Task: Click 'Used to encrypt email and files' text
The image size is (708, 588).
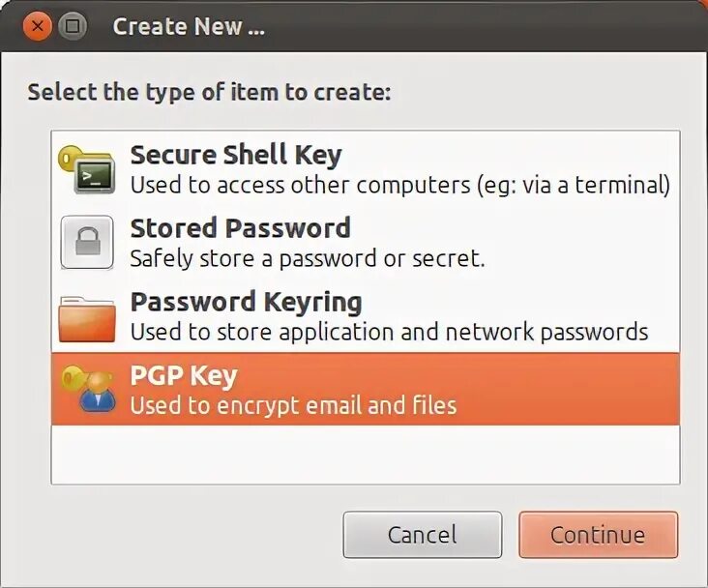Action: pos(293,405)
